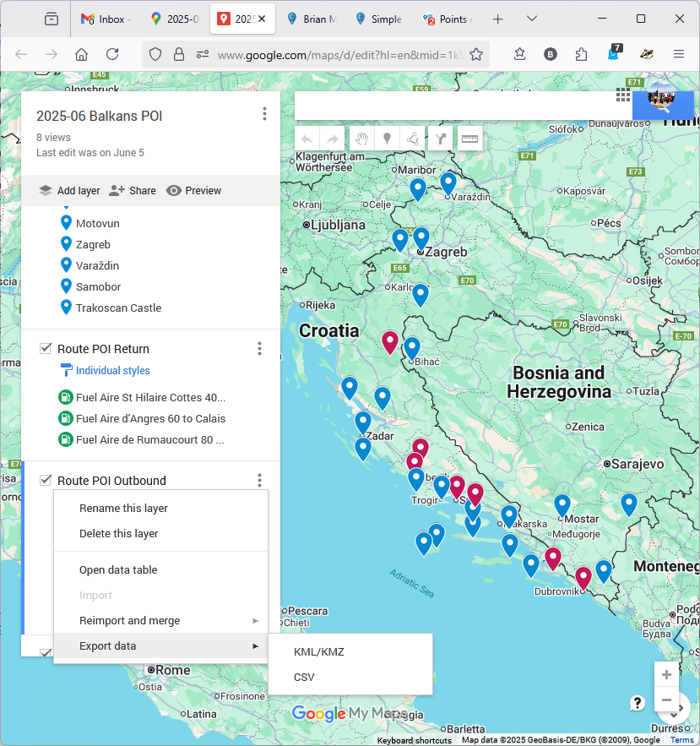Viewport: 700px width, 746px height.
Task: Click the site security padlock icon
Action: point(179,55)
